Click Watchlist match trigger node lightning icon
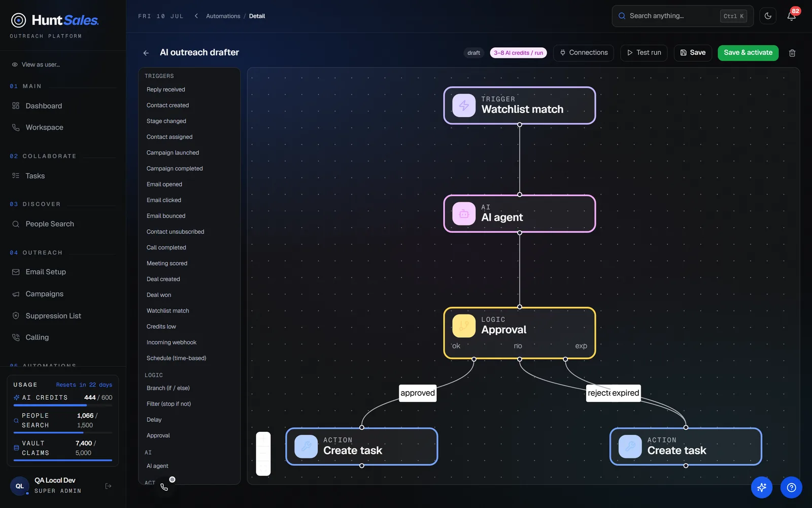812x508 pixels. pos(464,106)
